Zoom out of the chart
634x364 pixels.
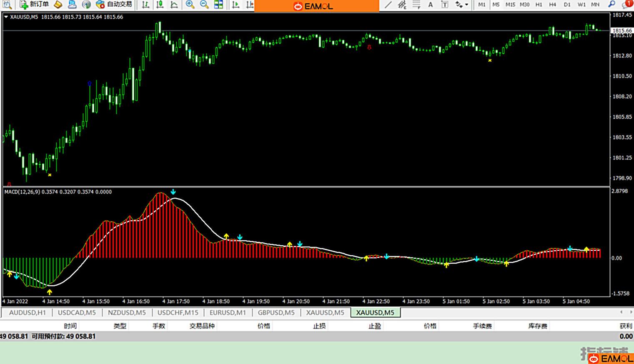coord(204,5)
